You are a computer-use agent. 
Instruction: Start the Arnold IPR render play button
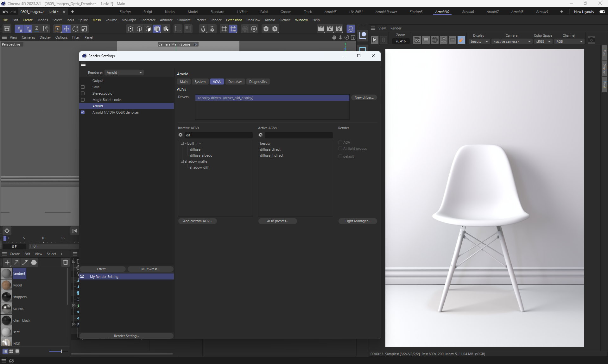coord(374,40)
